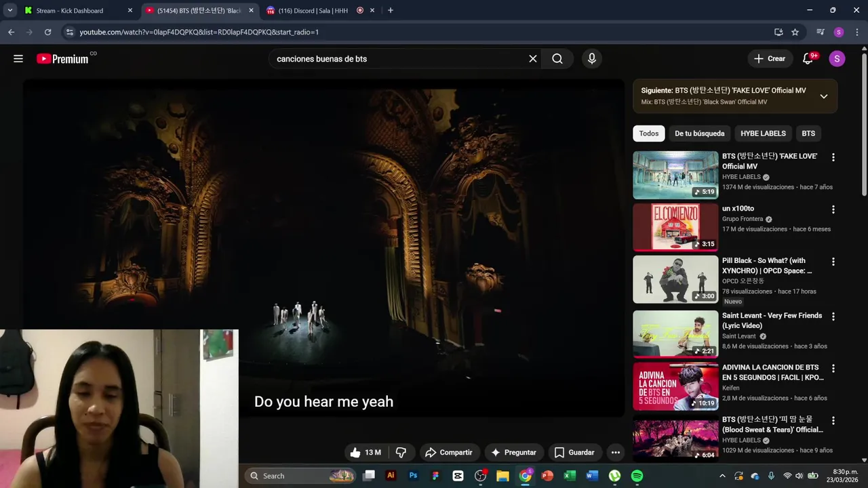Dislike the current video
868x488 pixels.
(x=401, y=453)
